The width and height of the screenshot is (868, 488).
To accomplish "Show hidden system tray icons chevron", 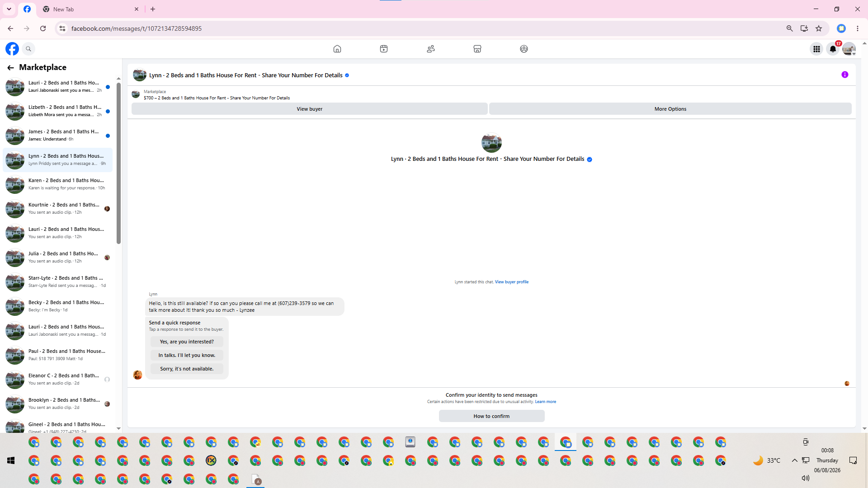I will coord(794,460).
